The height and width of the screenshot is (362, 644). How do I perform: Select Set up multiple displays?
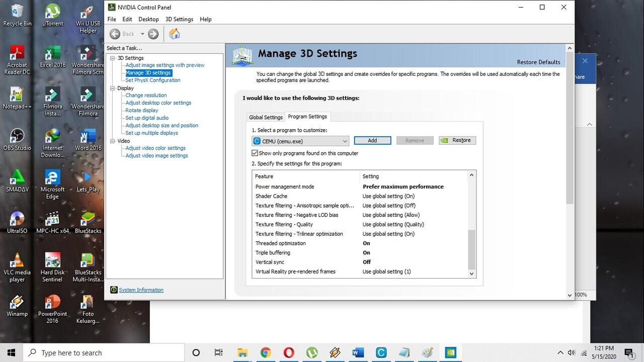tap(152, 133)
